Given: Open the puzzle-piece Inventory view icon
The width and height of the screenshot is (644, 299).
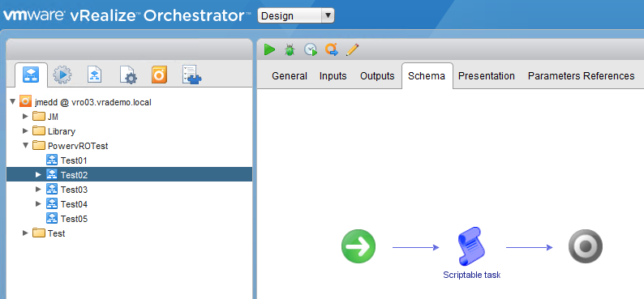Looking at the screenshot, I should point(192,75).
